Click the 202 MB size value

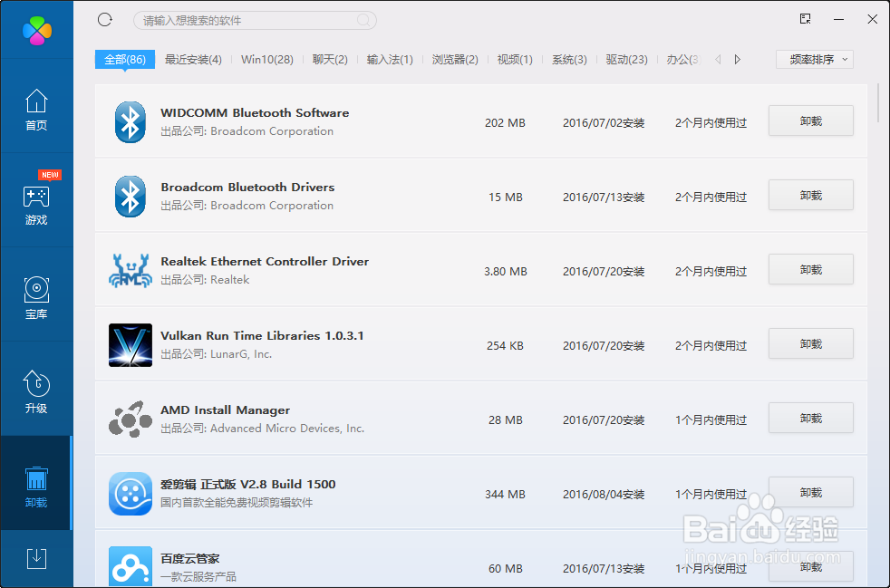pyautogui.click(x=505, y=122)
